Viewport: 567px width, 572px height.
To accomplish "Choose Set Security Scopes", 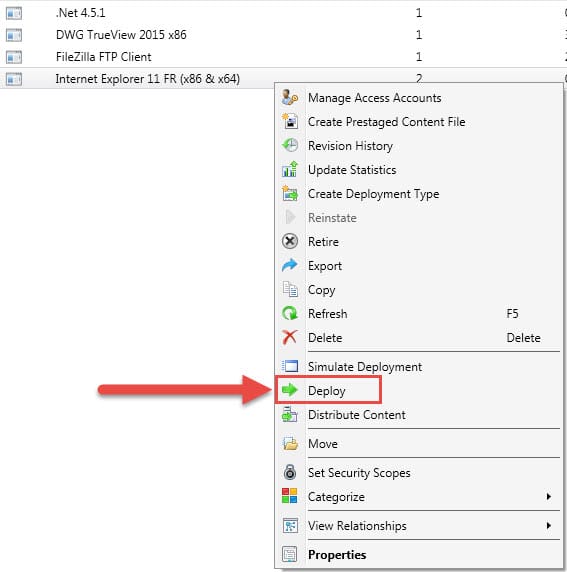I will (359, 473).
